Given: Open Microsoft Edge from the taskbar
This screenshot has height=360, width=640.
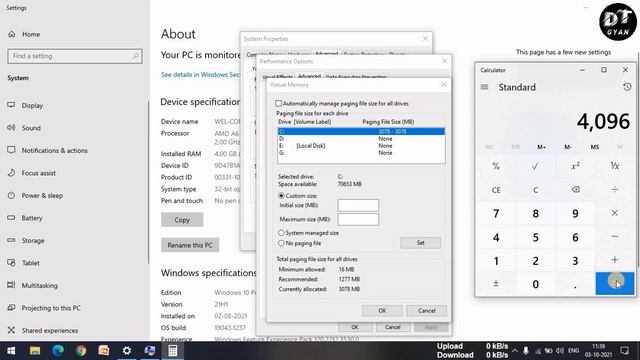Looking at the screenshot, I should pyautogui.click(x=58, y=351).
